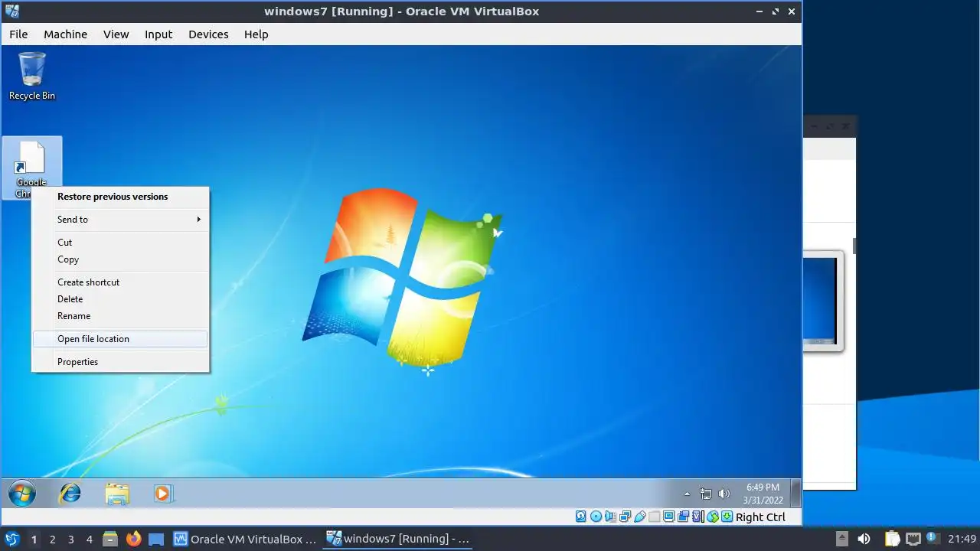Click the host network tray icon
This screenshot has height=551, width=980.
coord(913,539)
